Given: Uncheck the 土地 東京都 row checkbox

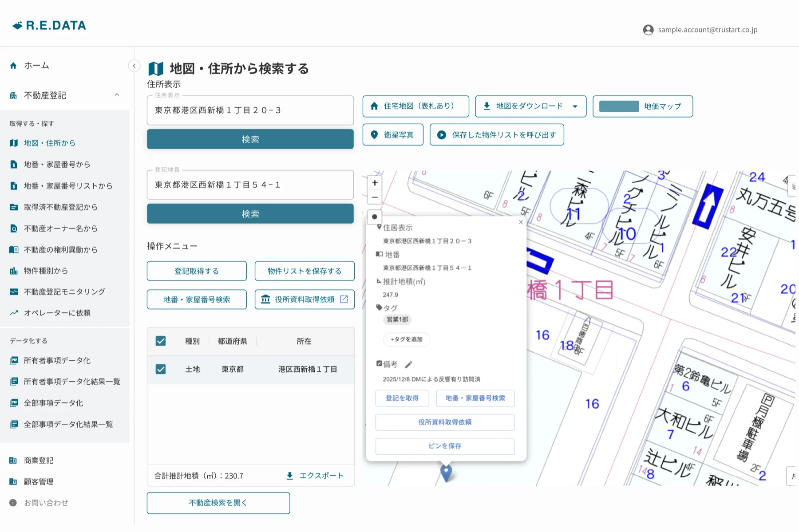Looking at the screenshot, I should [161, 369].
